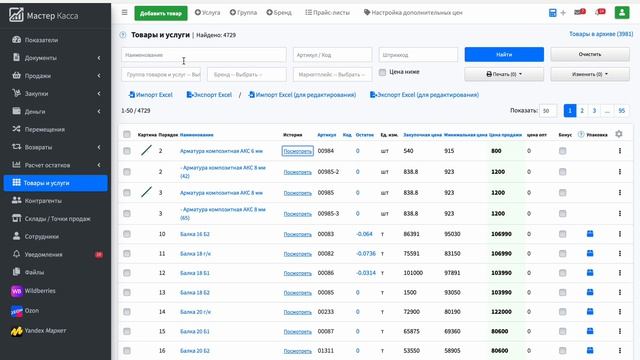Go to page 2 of results
This screenshot has height=360, width=640.
582,111
